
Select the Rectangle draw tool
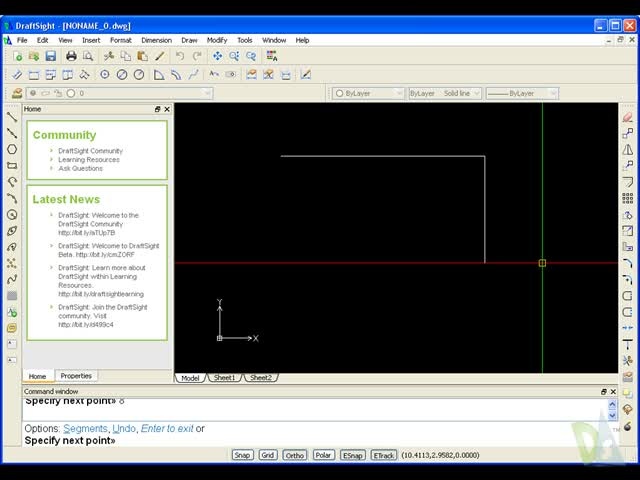coord(12,165)
